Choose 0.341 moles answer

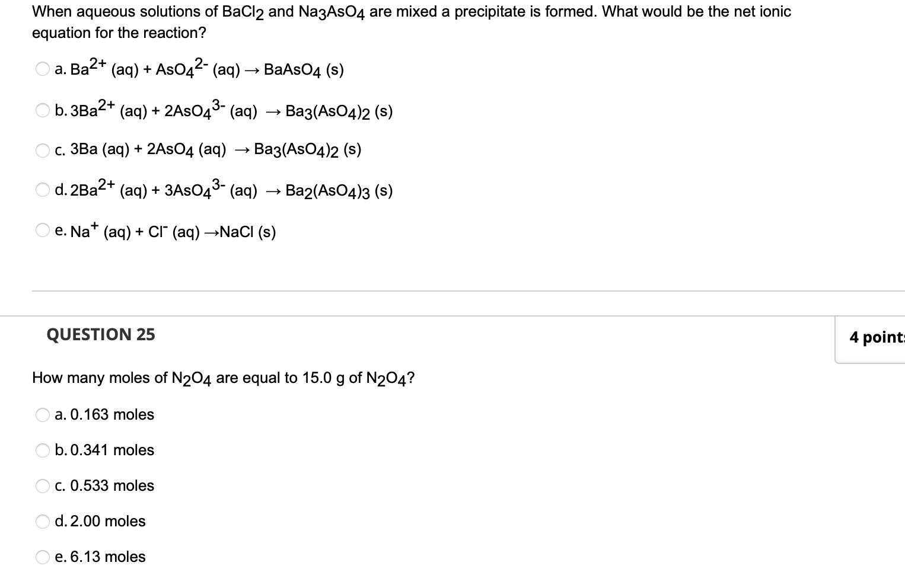(42, 450)
